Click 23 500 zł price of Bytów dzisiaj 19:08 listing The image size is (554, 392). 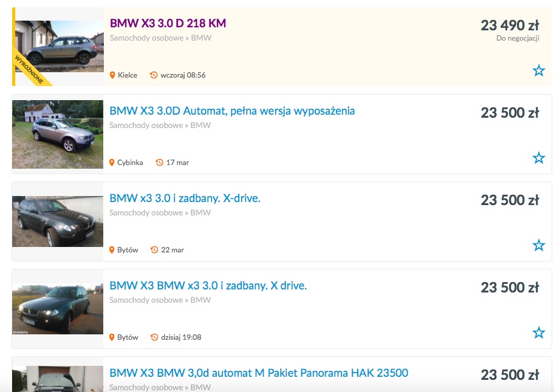click(x=510, y=288)
